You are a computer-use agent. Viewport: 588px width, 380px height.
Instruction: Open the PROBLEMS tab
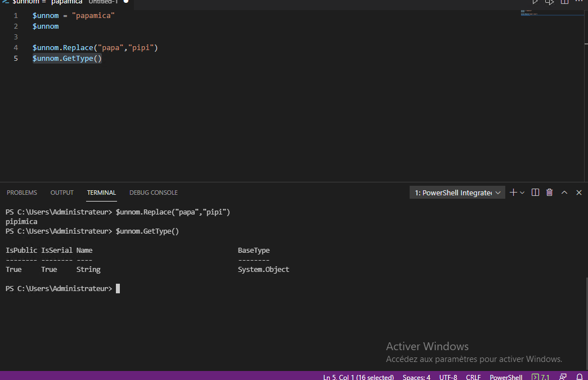(21, 192)
